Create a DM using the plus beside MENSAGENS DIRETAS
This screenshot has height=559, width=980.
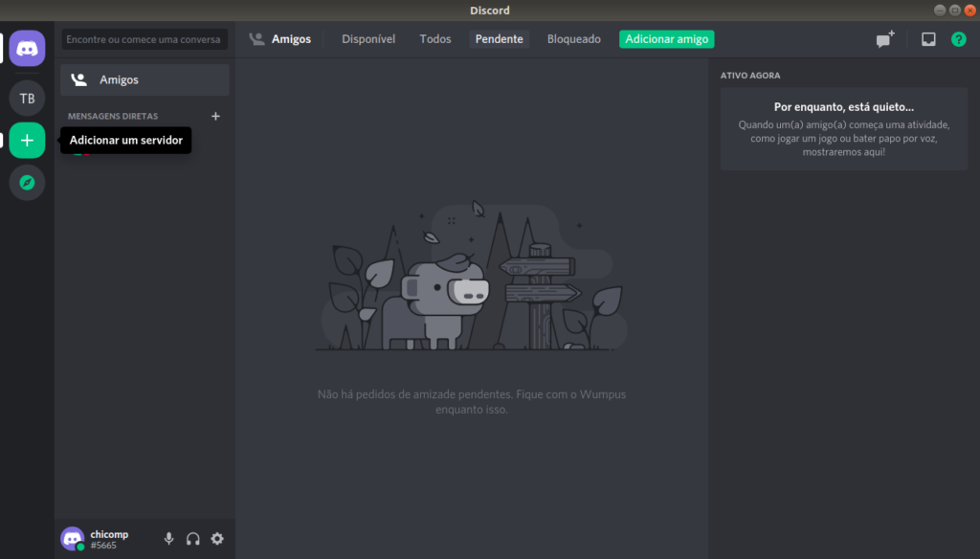click(x=215, y=116)
